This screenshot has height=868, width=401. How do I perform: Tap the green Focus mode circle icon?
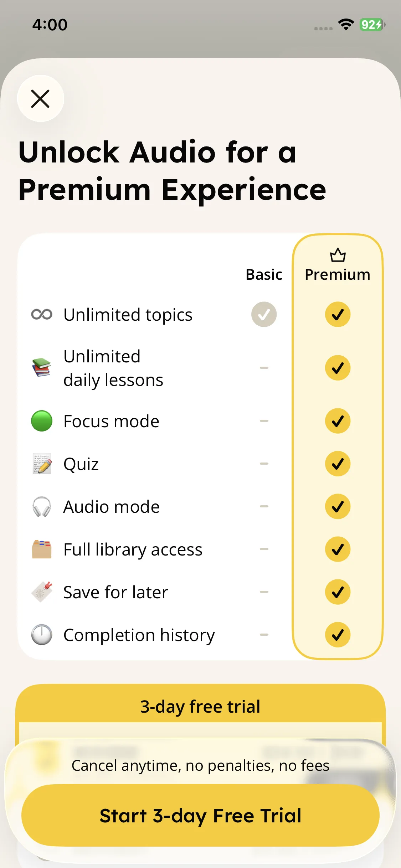click(x=42, y=421)
